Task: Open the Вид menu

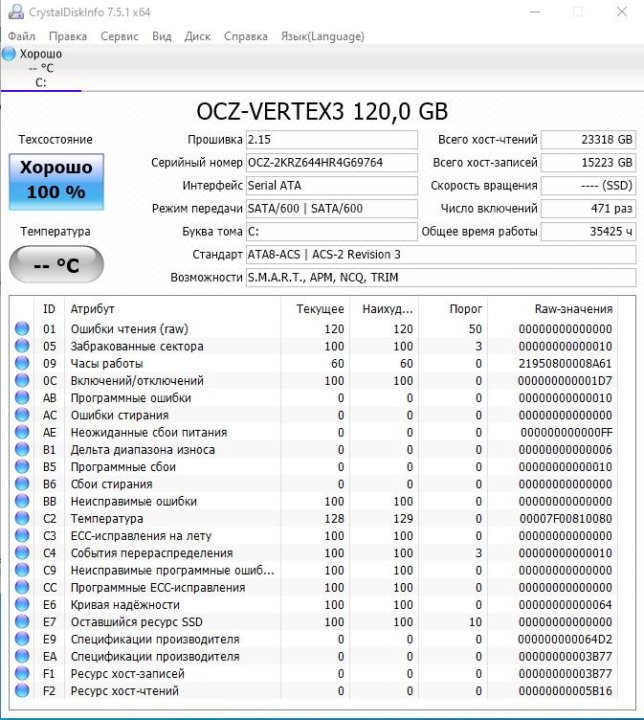Action: coord(161,36)
